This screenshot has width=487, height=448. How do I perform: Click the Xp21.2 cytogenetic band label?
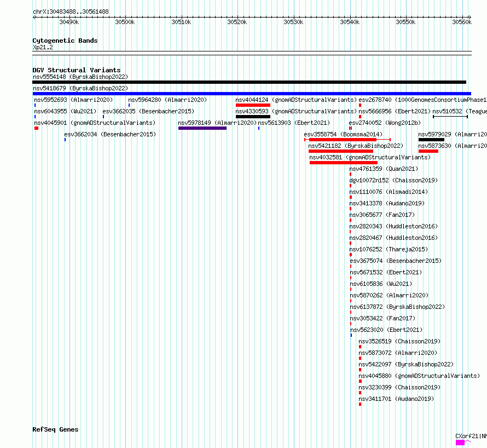(43, 47)
